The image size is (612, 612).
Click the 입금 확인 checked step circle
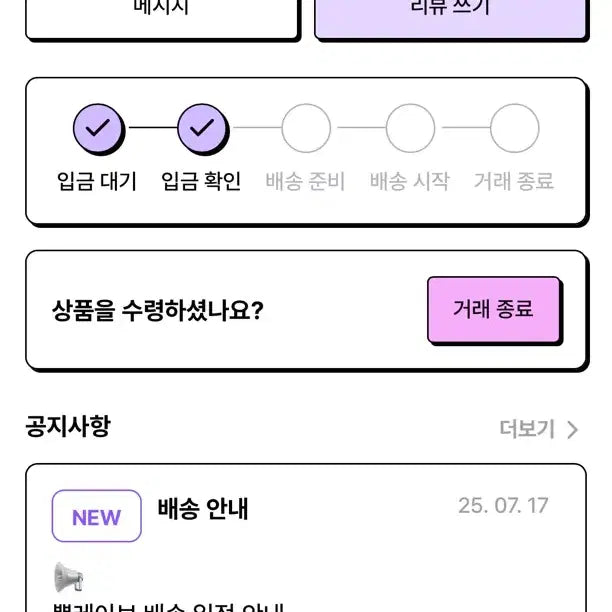coord(202,128)
